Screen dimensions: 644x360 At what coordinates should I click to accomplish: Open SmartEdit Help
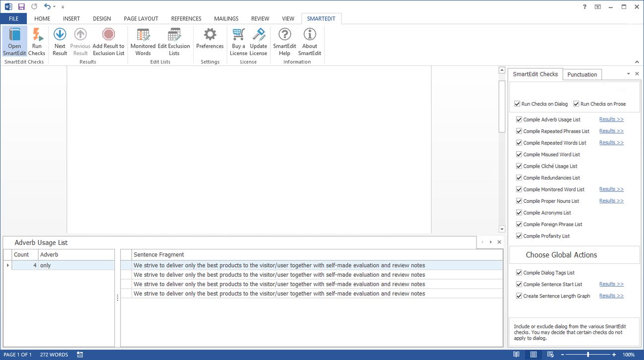click(x=284, y=42)
